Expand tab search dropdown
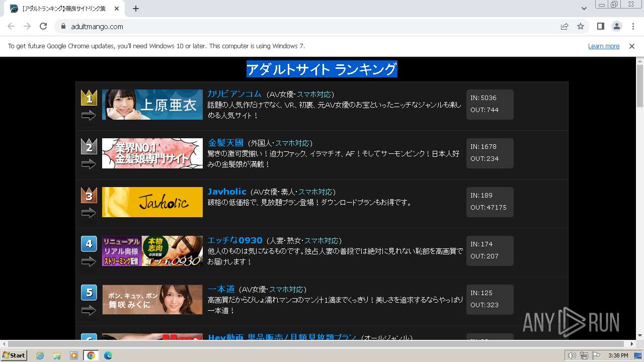The width and height of the screenshot is (644, 362). 584,9
